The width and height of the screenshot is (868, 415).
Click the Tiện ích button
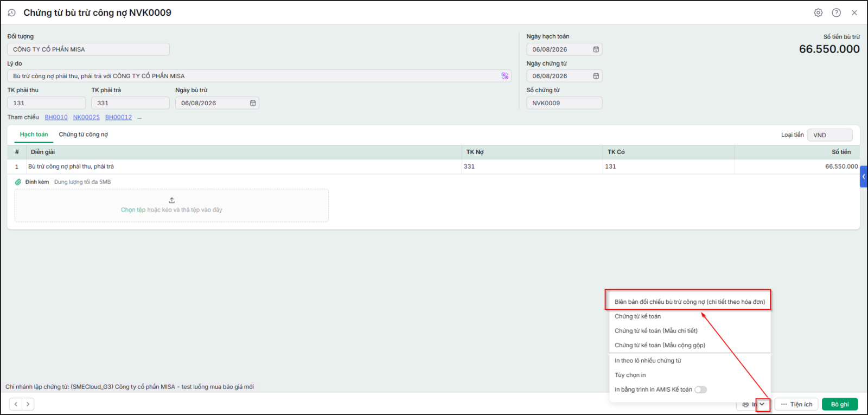(x=796, y=404)
